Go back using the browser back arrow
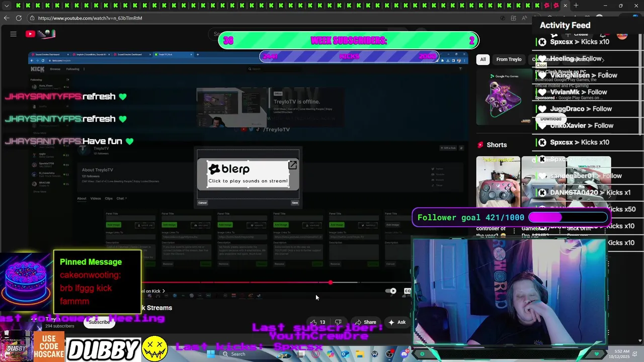644x362 pixels. tap(6, 18)
